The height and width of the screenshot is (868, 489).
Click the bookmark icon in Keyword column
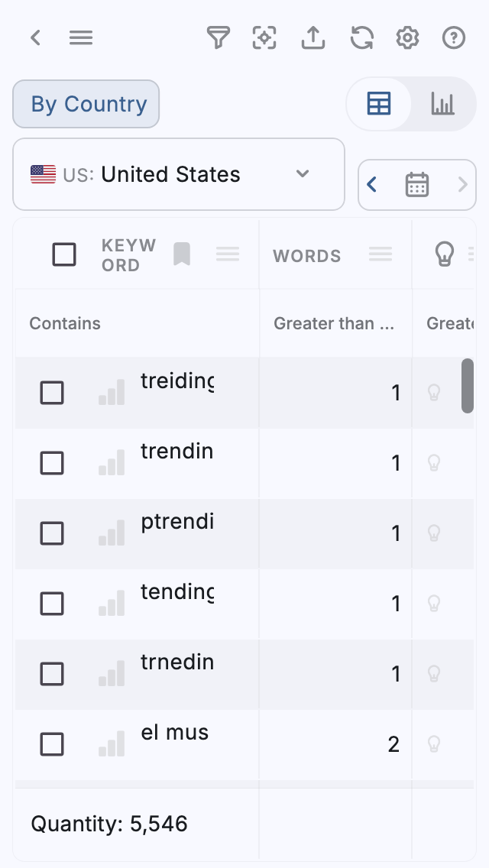point(181,254)
